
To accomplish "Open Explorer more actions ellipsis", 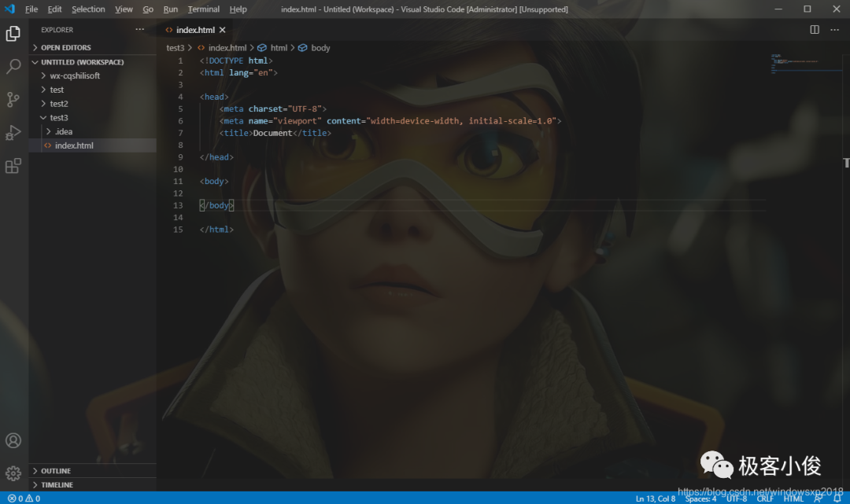I will (x=140, y=29).
